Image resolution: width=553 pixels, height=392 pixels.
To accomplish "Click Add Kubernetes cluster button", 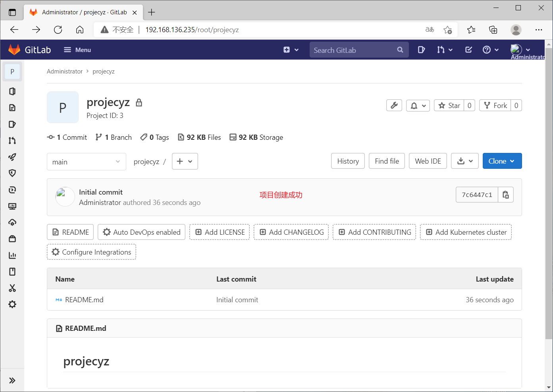I will pos(466,232).
